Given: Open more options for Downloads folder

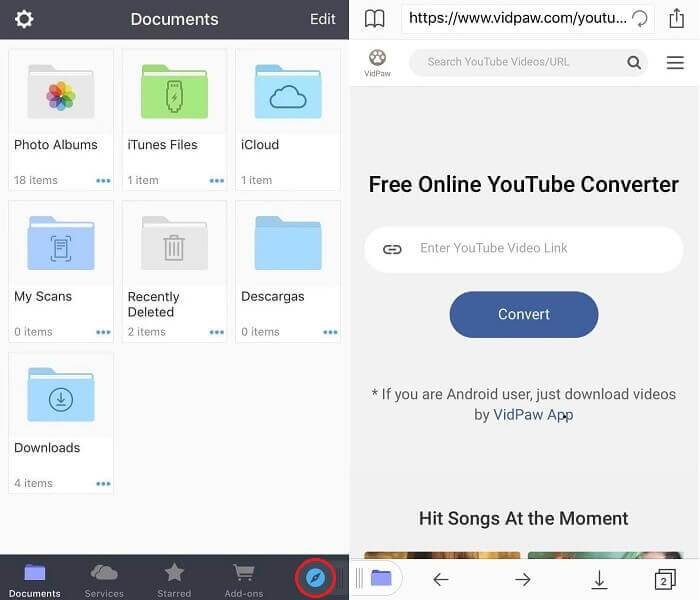Looking at the screenshot, I should (x=103, y=483).
